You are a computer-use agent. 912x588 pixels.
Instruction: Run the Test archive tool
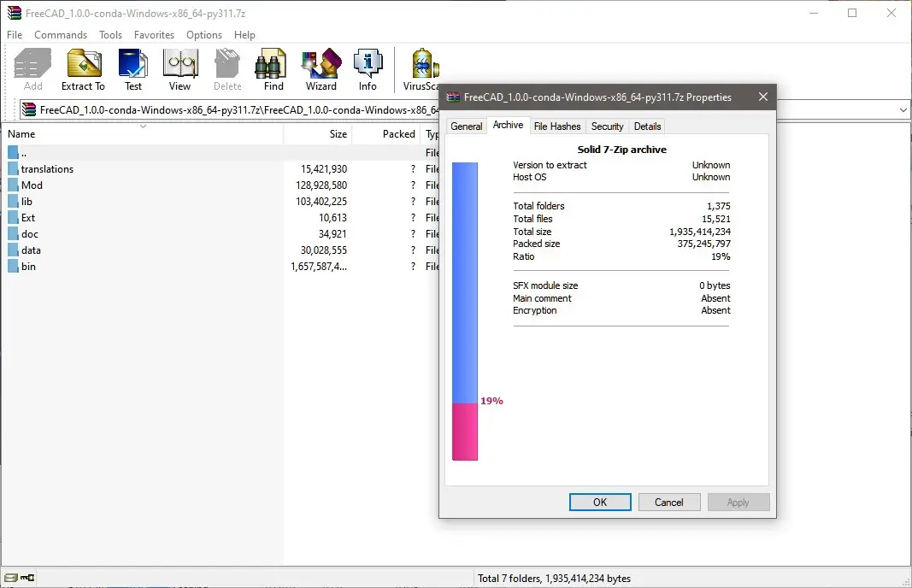point(133,70)
